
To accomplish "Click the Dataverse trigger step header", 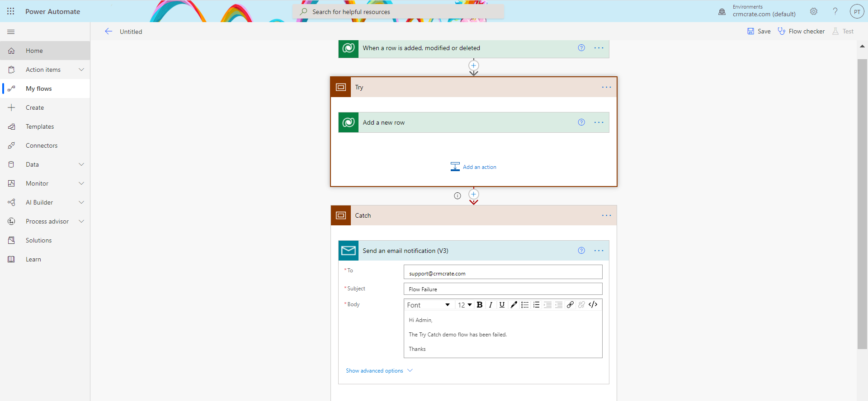I will coord(473,48).
